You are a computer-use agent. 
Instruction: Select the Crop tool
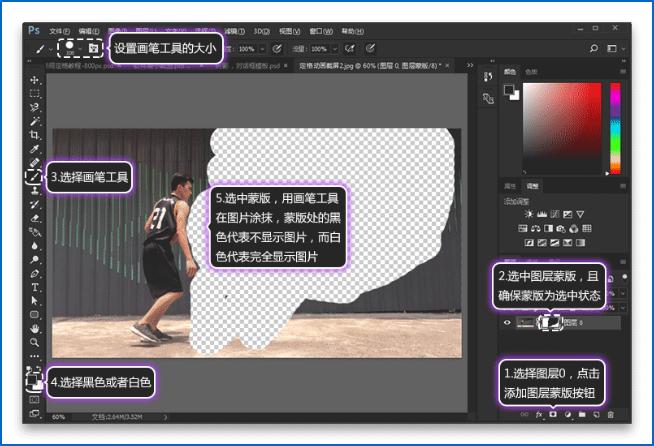(x=35, y=135)
